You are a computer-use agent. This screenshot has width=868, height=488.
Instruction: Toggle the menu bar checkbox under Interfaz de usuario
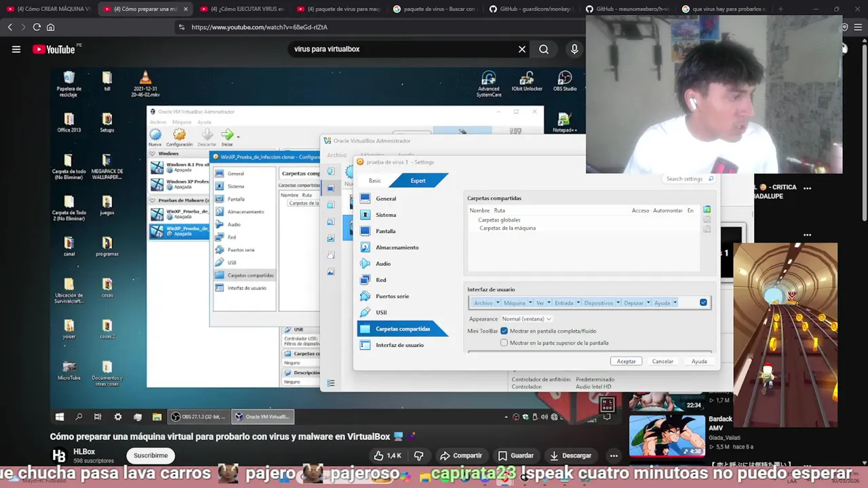point(703,303)
